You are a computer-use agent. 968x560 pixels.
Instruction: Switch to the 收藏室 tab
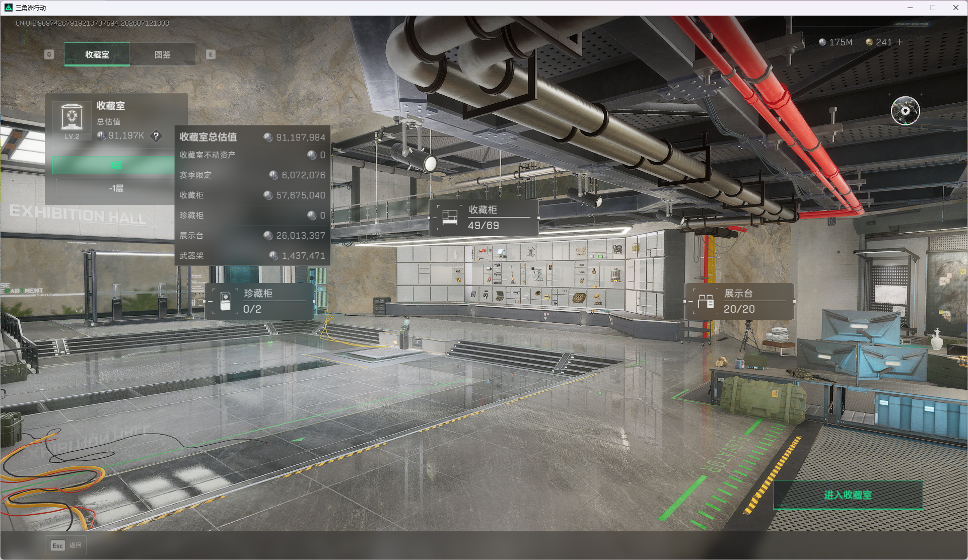tap(97, 54)
